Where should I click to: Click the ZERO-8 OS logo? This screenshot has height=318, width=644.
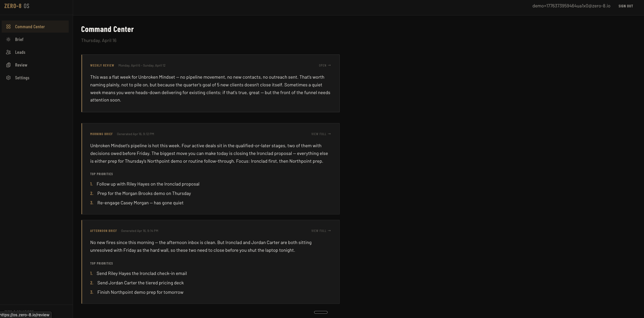coord(17,6)
